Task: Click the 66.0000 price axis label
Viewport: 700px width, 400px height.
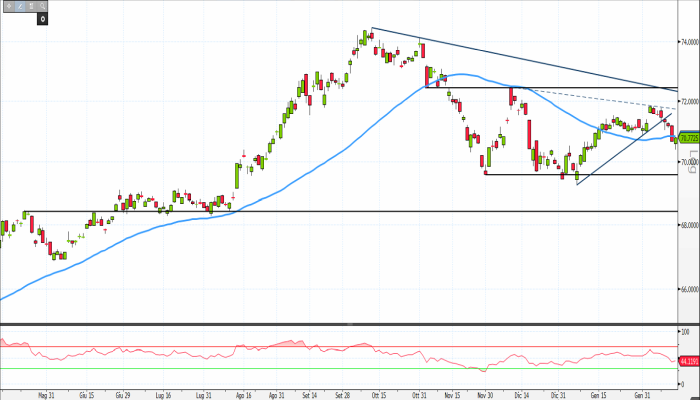Action: click(x=688, y=290)
